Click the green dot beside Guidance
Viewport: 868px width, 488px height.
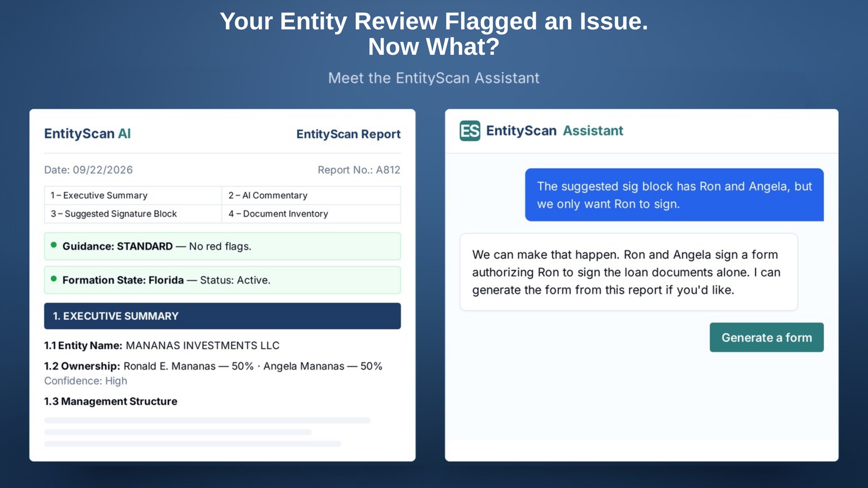tap(54, 245)
